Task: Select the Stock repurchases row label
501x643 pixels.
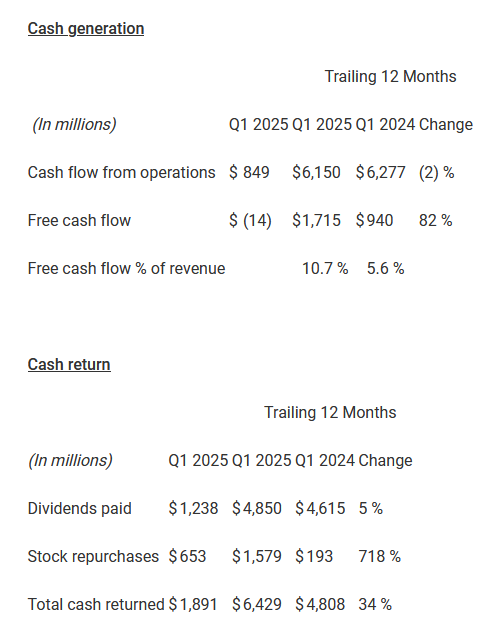Action: pyautogui.click(x=93, y=556)
